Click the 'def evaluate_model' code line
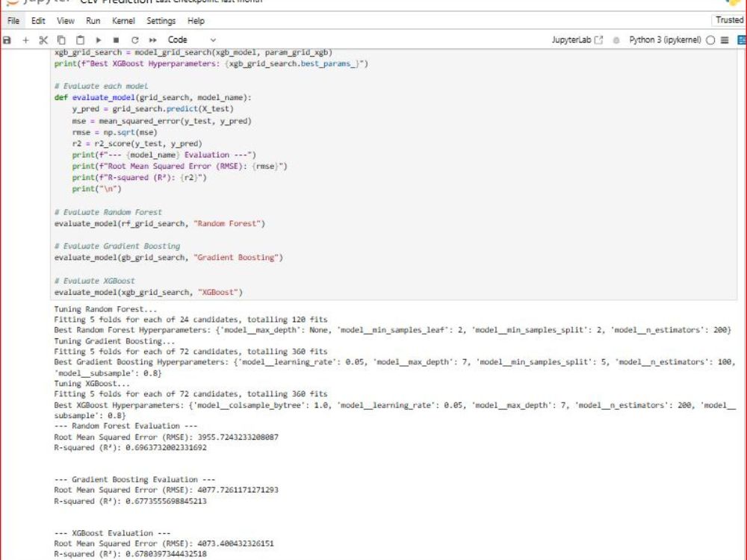 [152, 98]
